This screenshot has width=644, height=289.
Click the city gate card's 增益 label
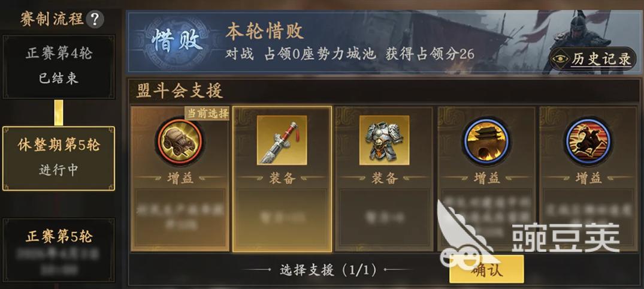coord(486,177)
